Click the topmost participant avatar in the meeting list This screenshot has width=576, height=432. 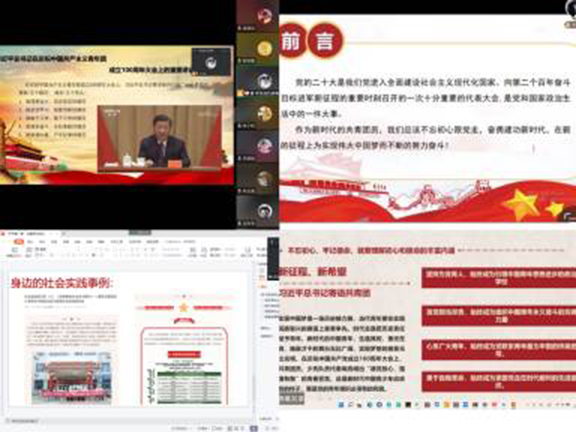pyautogui.click(x=263, y=15)
